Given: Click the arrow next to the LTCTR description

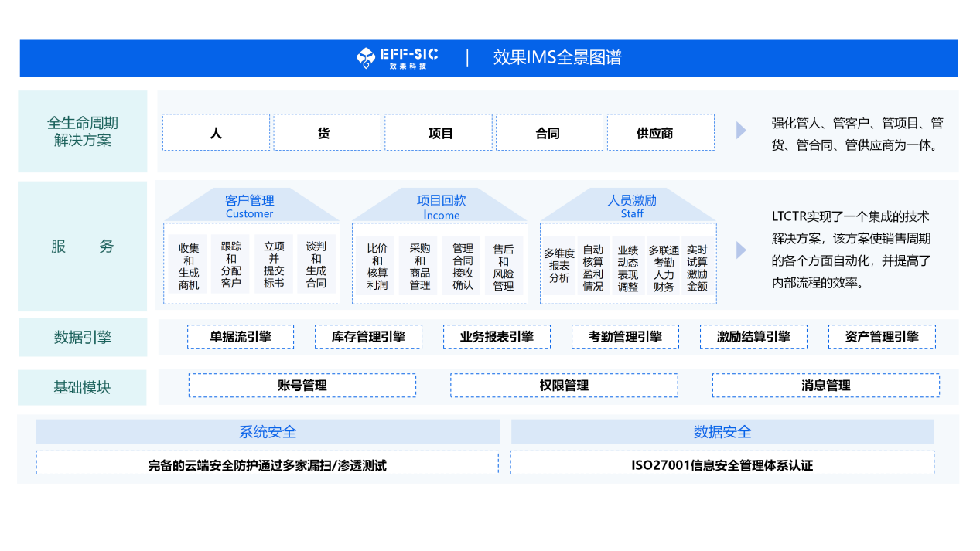Looking at the screenshot, I should 741,250.
